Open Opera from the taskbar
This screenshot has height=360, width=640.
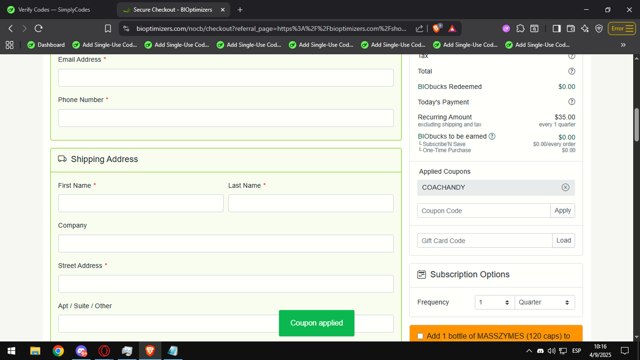point(104,351)
